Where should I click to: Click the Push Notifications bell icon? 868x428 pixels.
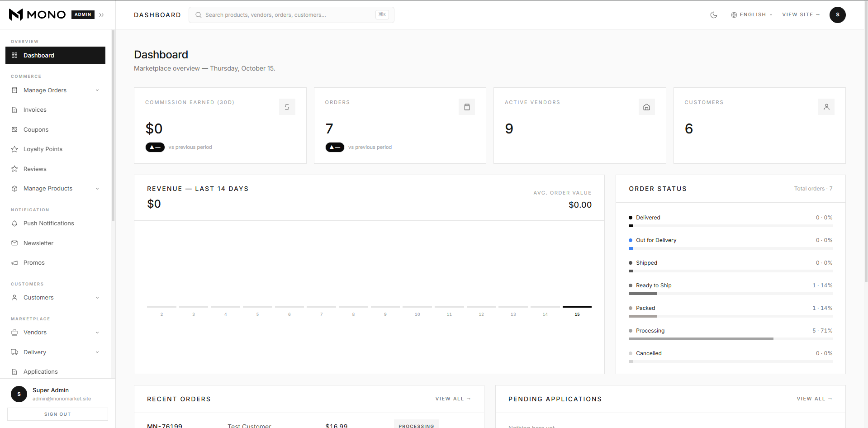click(x=14, y=224)
